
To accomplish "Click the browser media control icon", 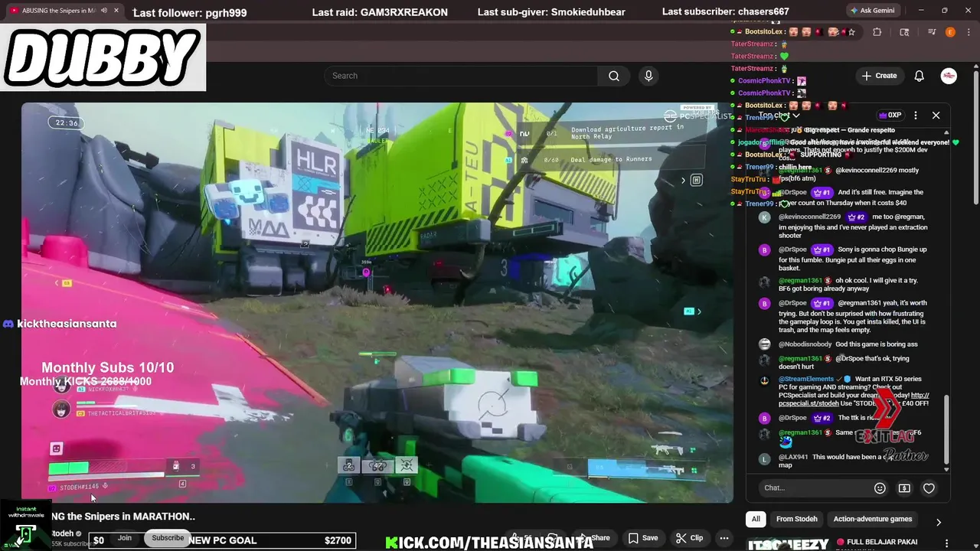I will click(931, 32).
